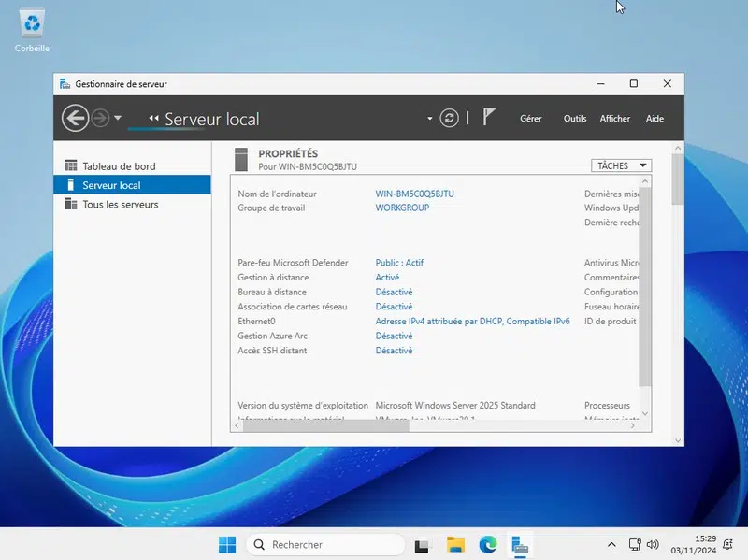Select Tous les serveurs in sidebar
The width and height of the screenshot is (748, 560).
tap(120, 204)
